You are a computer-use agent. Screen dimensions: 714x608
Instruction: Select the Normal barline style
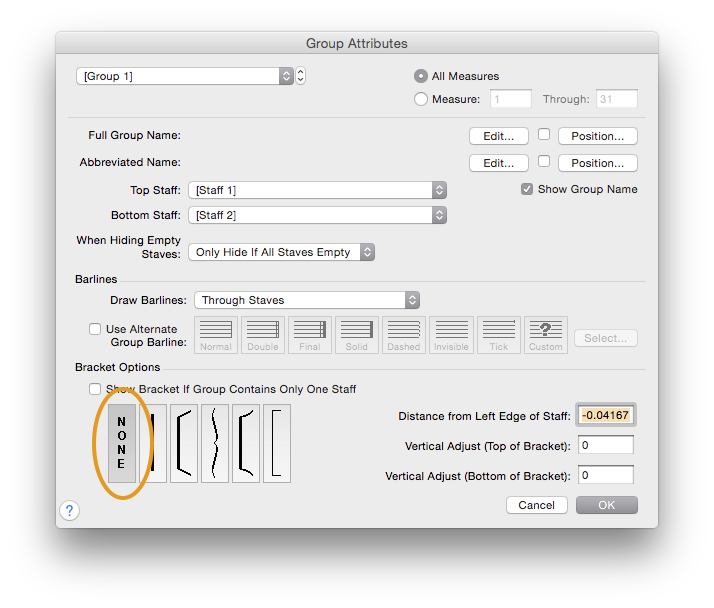pyautogui.click(x=216, y=335)
